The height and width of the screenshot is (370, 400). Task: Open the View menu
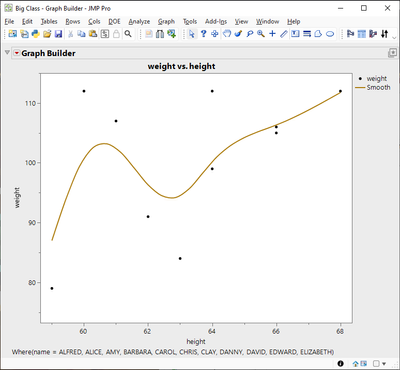click(x=241, y=22)
